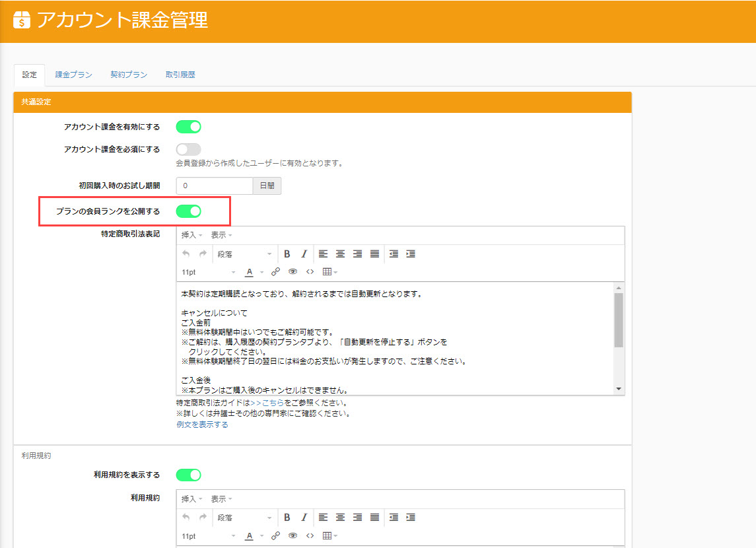The image size is (756, 548).
Task: Expand the 挿入 menu in 特定商取引法表記 editor
Action: (x=191, y=236)
